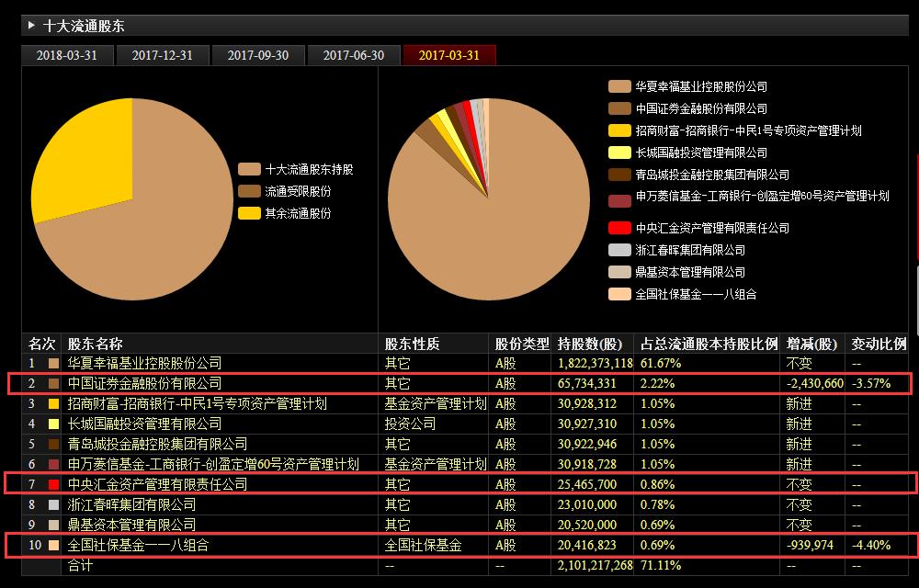Open the 中国证券金融股份有限公司 shareholder entry

[x=154, y=383]
